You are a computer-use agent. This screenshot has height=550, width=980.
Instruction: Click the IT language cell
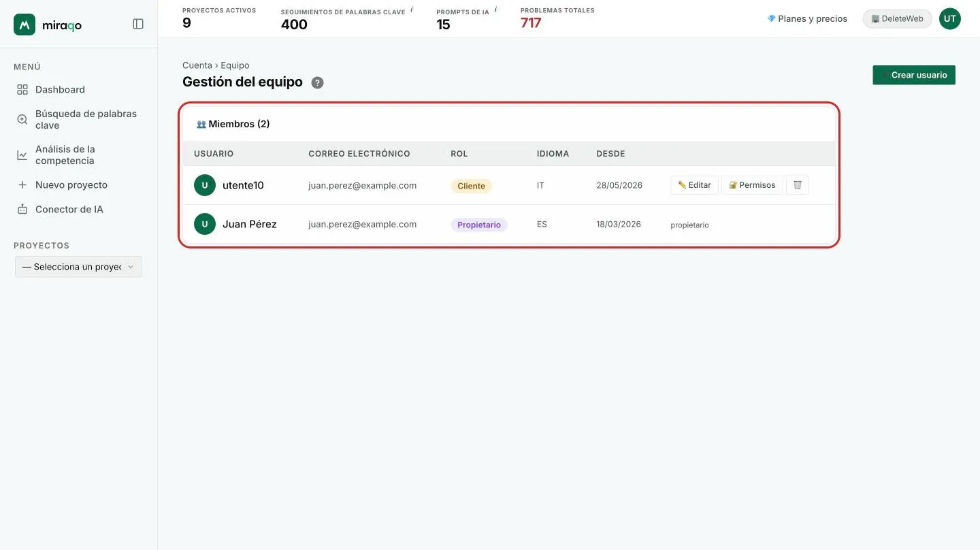pos(540,185)
